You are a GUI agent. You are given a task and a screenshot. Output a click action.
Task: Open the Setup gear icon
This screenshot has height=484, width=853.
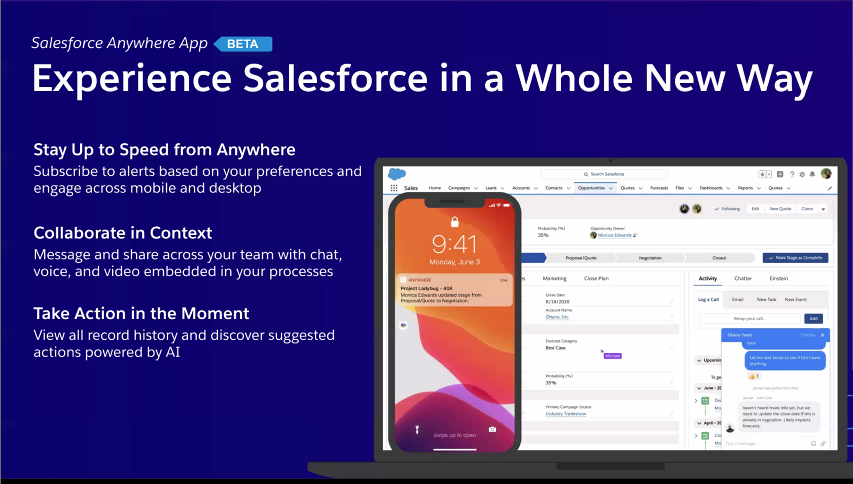click(x=802, y=175)
